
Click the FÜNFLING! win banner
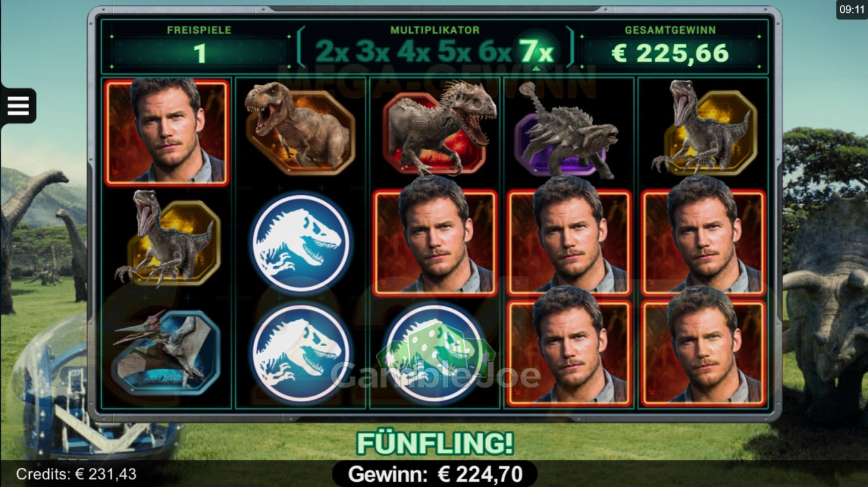435,443
